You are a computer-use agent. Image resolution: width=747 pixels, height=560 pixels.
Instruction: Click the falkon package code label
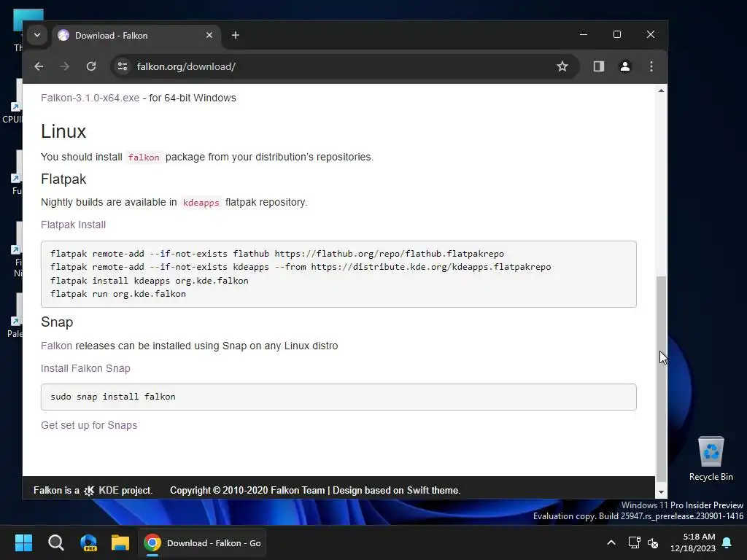(144, 157)
